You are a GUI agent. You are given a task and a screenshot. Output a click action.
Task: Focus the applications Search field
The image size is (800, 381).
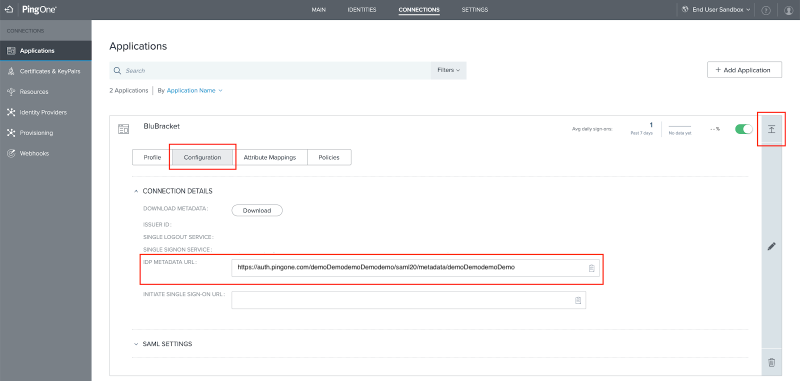point(270,70)
